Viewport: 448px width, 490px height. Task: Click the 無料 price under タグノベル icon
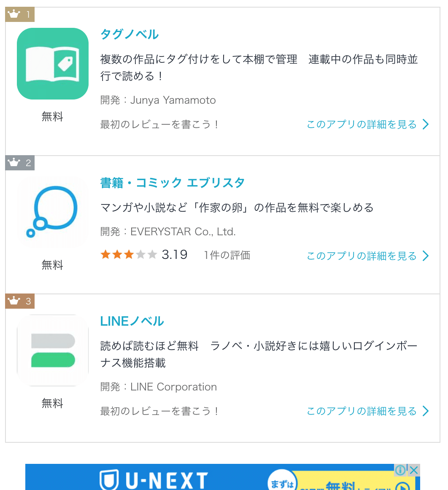point(53,116)
